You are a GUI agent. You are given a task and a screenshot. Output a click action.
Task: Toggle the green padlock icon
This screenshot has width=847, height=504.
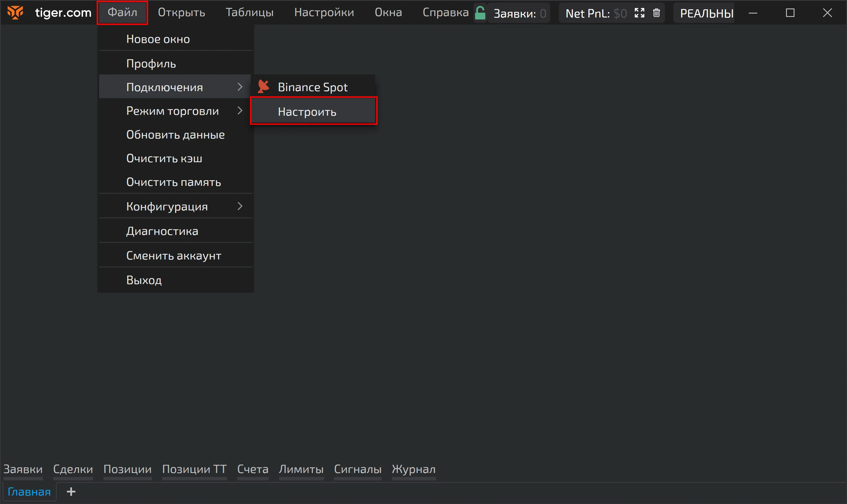click(480, 13)
